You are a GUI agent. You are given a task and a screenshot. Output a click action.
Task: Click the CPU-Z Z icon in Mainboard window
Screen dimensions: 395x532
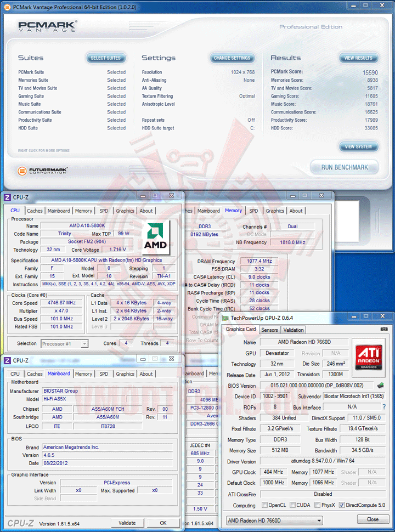click(7, 361)
